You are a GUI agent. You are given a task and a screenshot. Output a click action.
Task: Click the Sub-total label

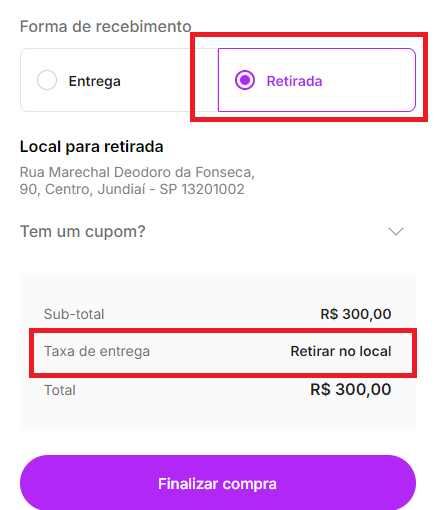click(x=74, y=314)
